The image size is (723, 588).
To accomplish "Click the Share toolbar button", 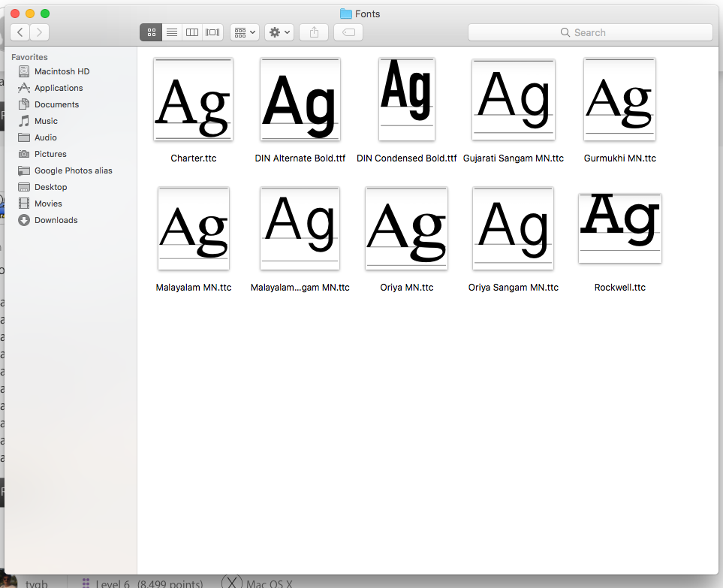I will [x=314, y=32].
